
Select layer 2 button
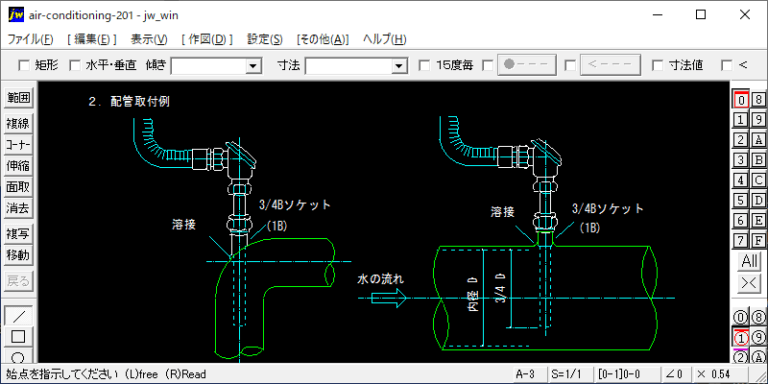point(741,140)
